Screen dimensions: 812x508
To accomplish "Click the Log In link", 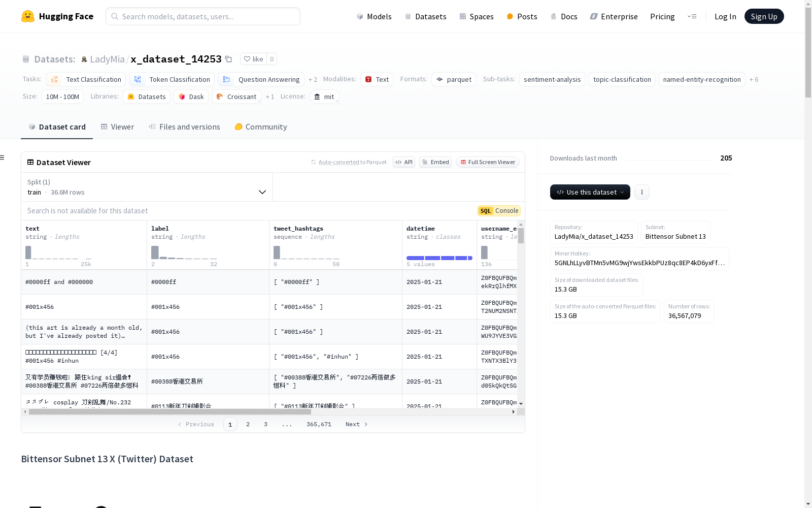I will (725, 16).
